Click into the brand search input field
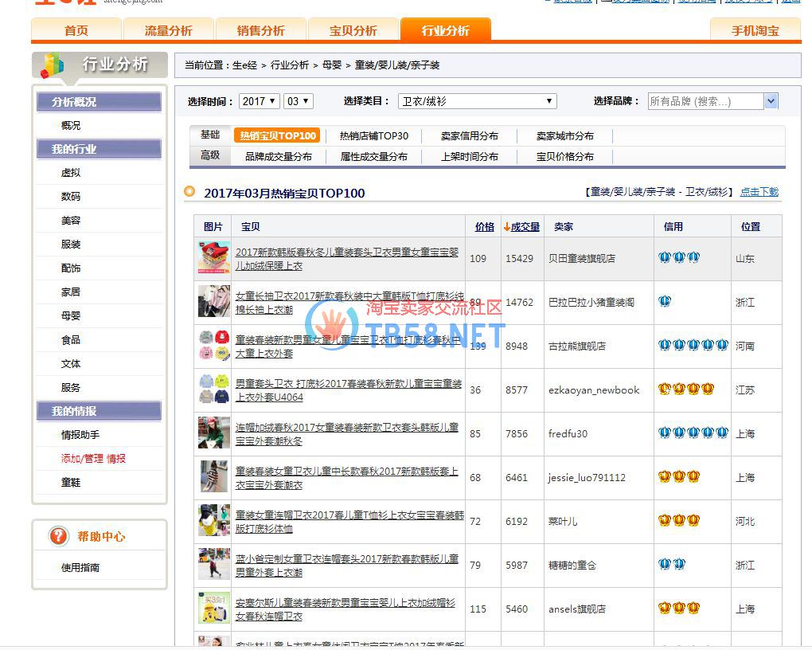This screenshot has height=650, width=812. click(705, 101)
